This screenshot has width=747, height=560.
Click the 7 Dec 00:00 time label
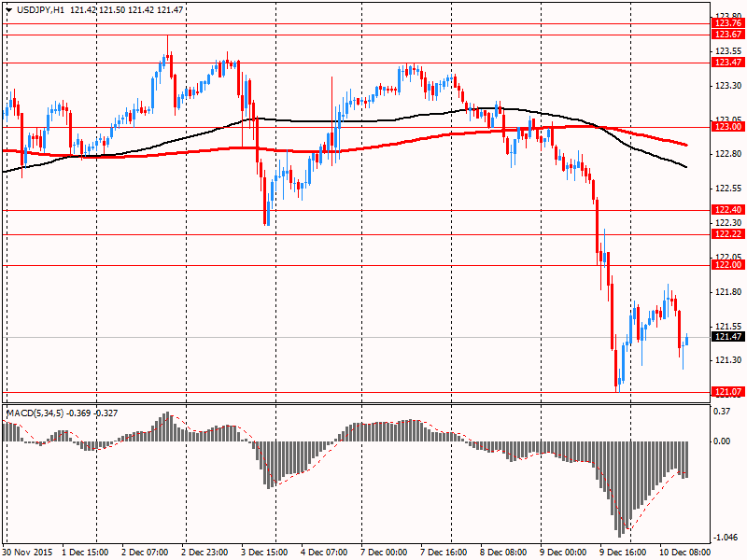[384, 552]
